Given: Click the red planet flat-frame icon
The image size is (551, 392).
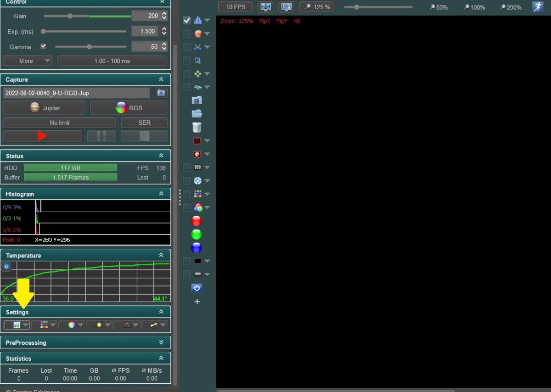Looking at the screenshot, I should 197,154.
